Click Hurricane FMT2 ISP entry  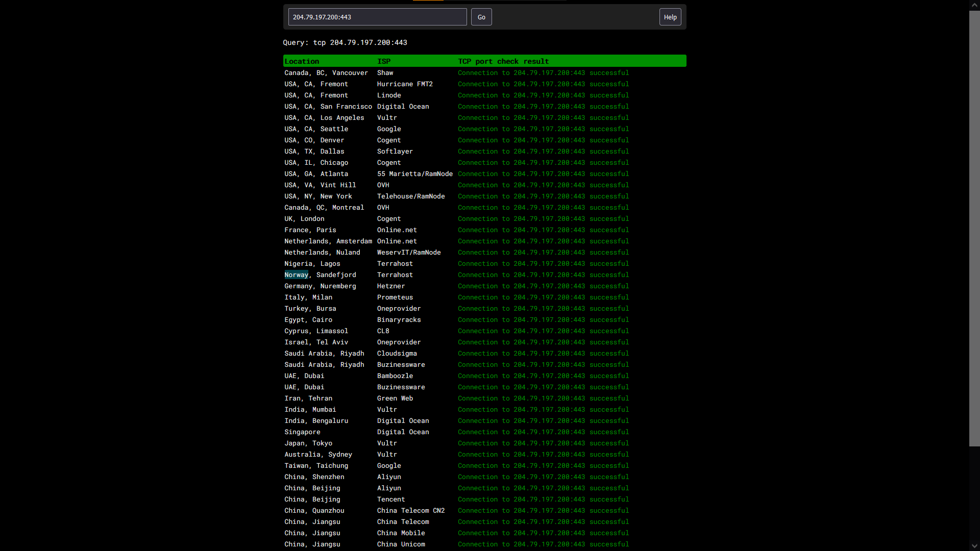pyautogui.click(x=404, y=84)
